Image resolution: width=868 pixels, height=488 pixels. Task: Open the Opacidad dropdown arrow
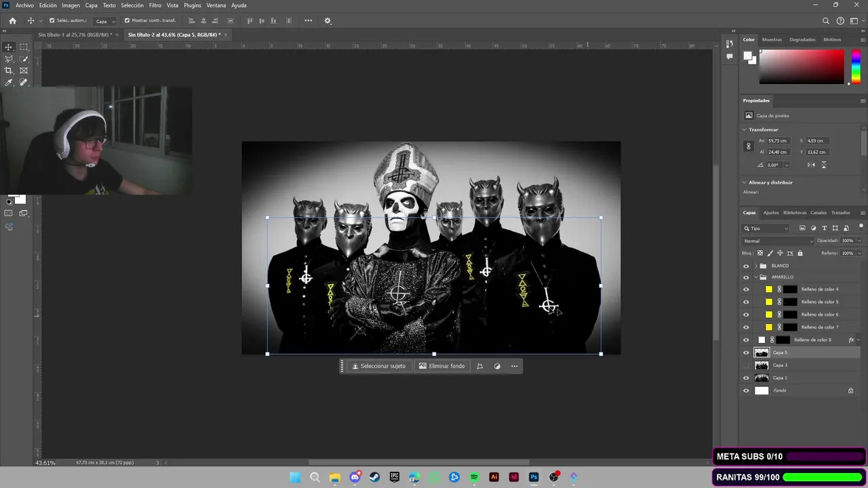[x=859, y=241]
